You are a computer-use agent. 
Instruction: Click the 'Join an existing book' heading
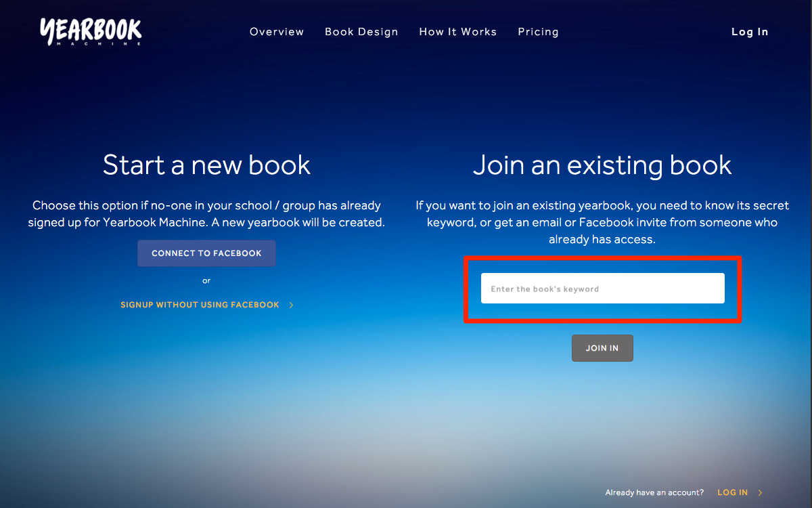point(602,165)
